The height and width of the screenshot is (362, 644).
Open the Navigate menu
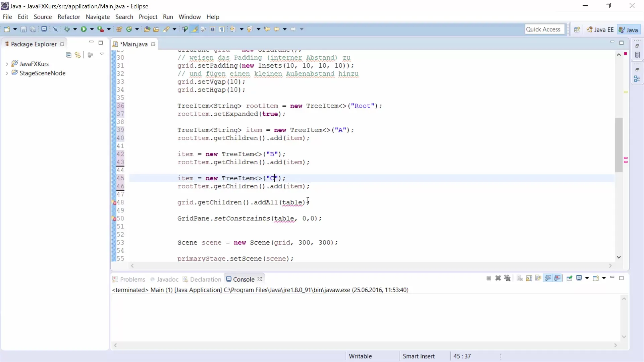(98, 17)
